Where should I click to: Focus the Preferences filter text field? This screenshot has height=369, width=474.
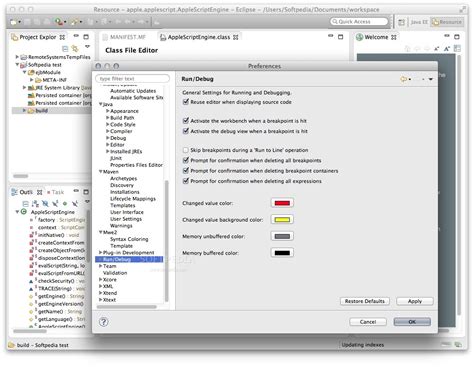(132, 79)
